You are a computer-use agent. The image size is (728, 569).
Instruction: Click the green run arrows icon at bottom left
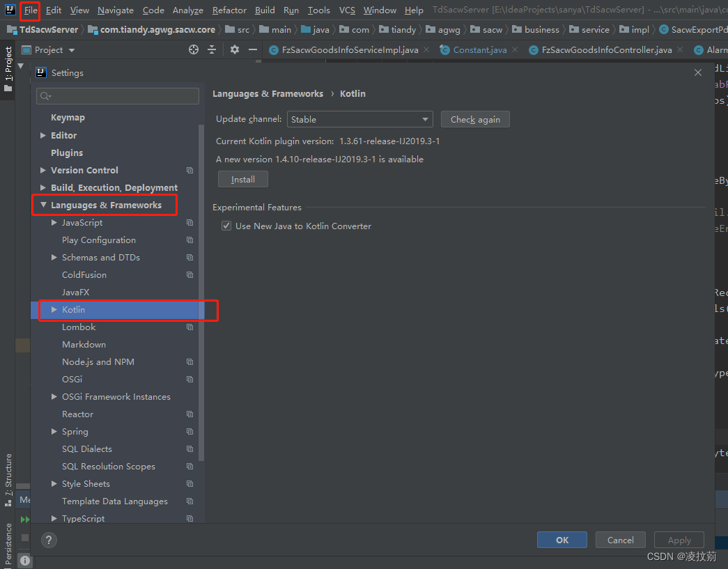pos(25,520)
